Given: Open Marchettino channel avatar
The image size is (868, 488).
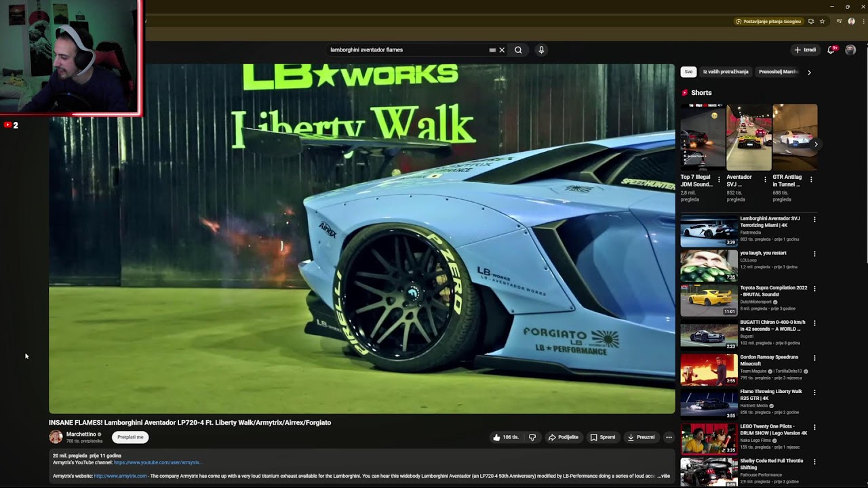Looking at the screenshot, I should pos(56,437).
